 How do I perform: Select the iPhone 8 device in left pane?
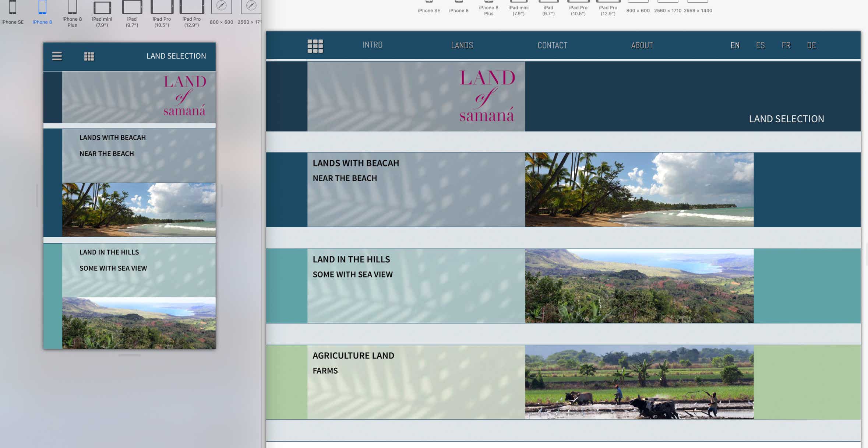pyautogui.click(x=42, y=13)
